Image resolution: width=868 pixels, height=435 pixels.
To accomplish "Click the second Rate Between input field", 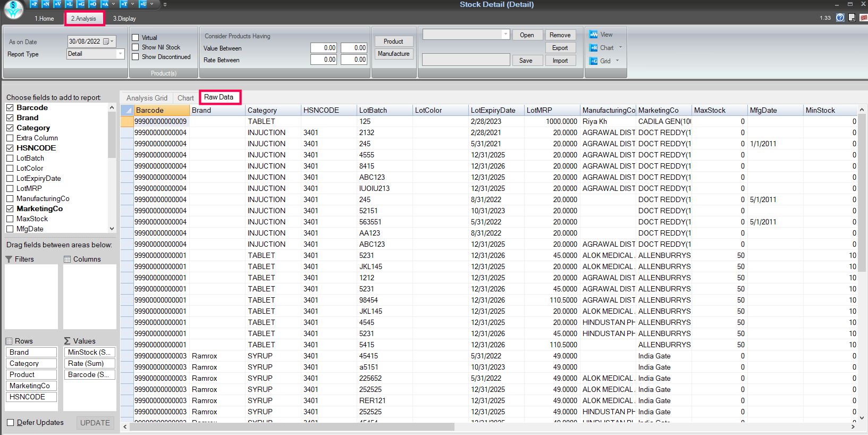I will pos(353,60).
